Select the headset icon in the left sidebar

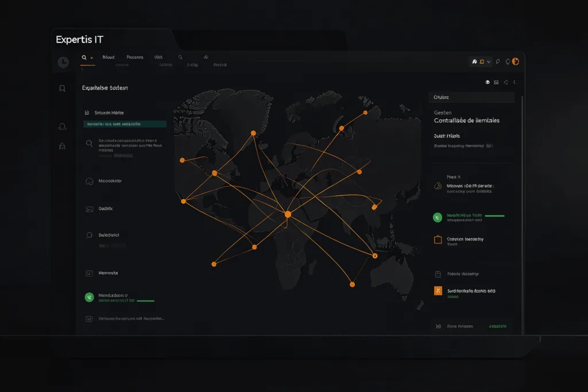(62, 127)
